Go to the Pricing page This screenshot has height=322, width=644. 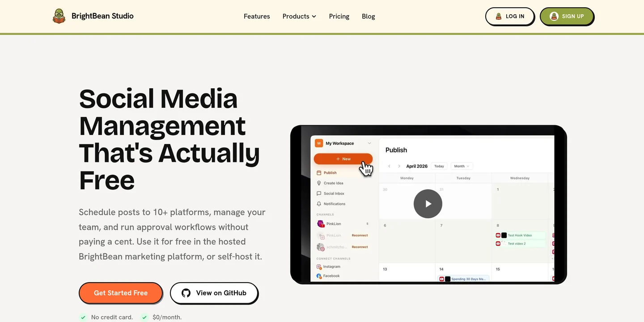(339, 16)
